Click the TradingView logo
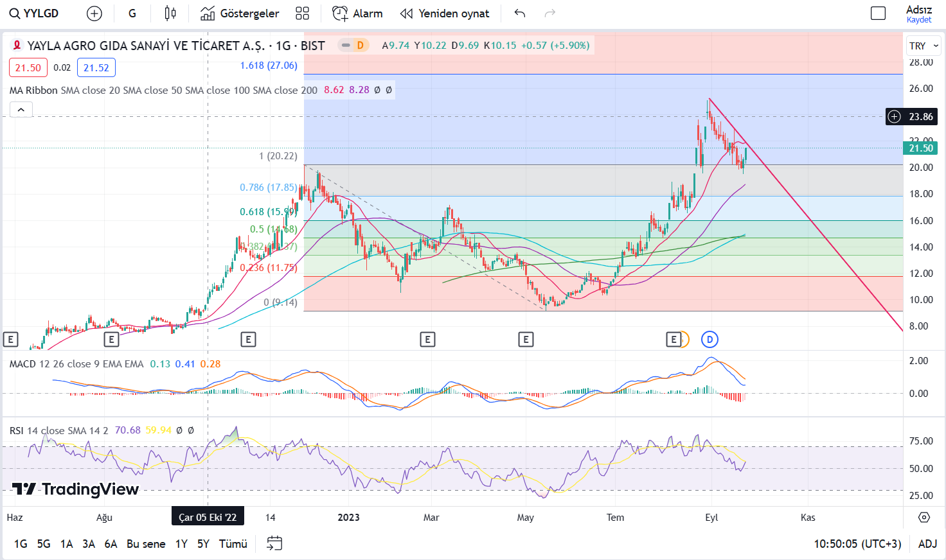Screen dimensions: 946x560 [76, 489]
